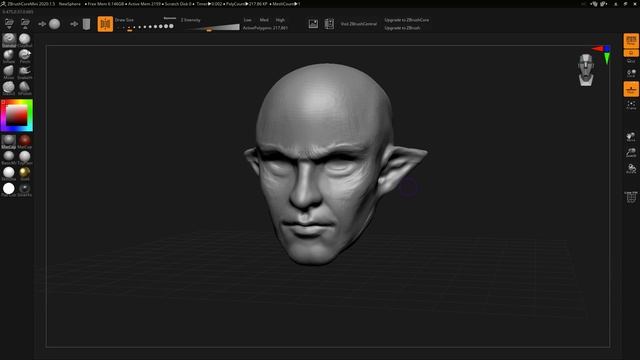Select the hPolish brush
Viewport: 640px width, 360px height.
click(24, 88)
